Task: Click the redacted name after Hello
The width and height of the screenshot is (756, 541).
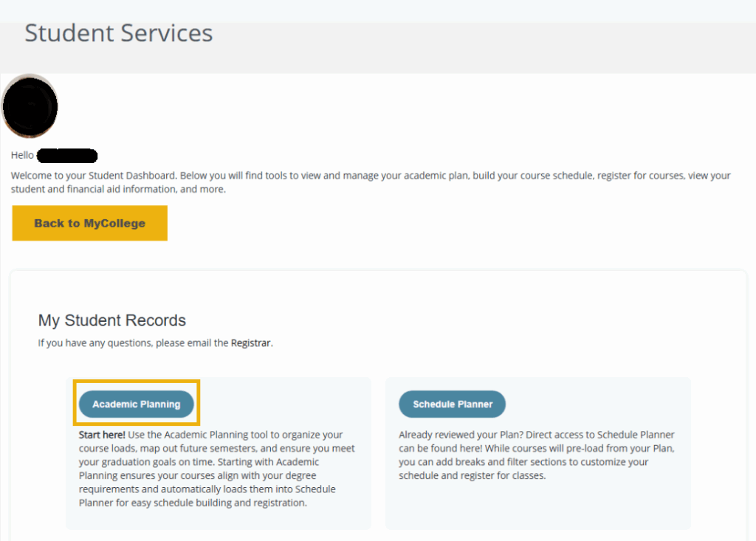Action: click(x=67, y=156)
